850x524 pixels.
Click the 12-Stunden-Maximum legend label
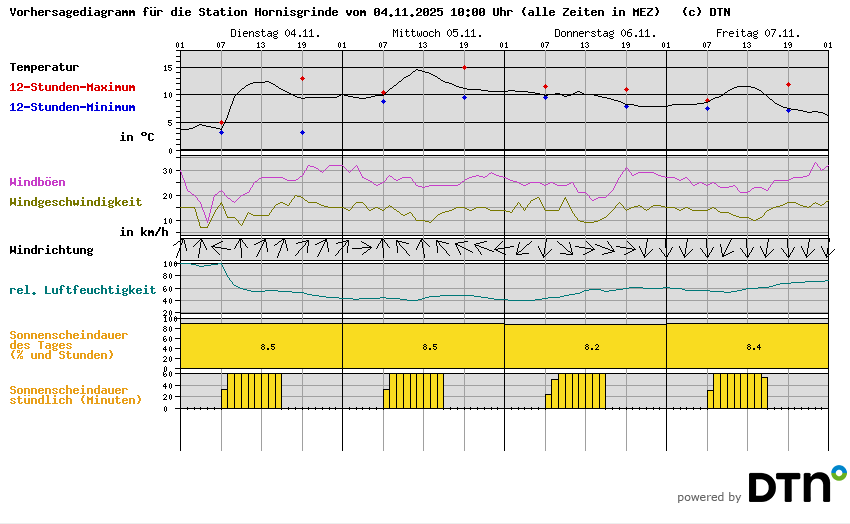point(72,87)
